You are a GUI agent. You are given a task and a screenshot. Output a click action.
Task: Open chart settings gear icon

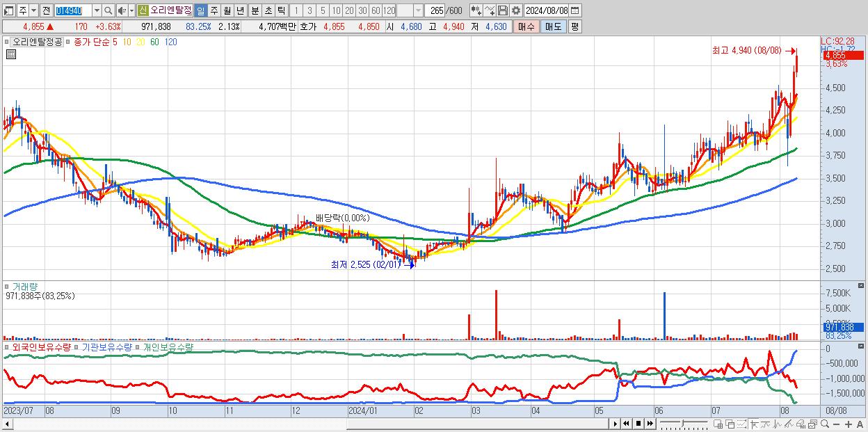pyautogui.click(x=516, y=10)
